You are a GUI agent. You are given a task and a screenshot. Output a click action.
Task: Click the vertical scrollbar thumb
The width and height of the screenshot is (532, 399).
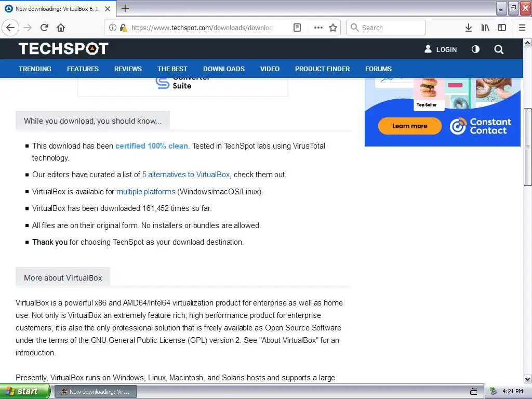(x=527, y=147)
